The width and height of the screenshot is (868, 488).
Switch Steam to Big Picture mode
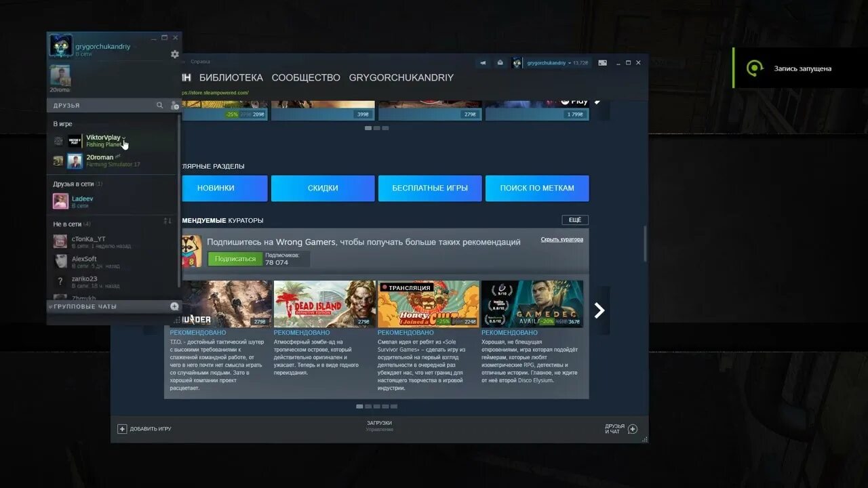pos(602,62)
